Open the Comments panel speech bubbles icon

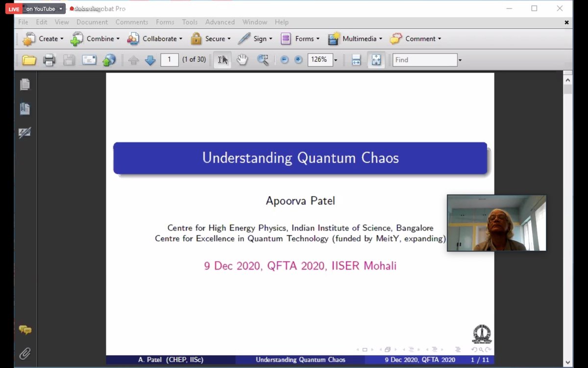tap(25, 330)
